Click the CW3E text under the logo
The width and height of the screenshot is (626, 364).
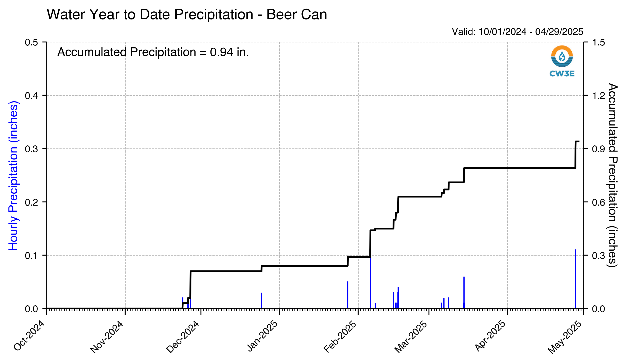point(562,74)
